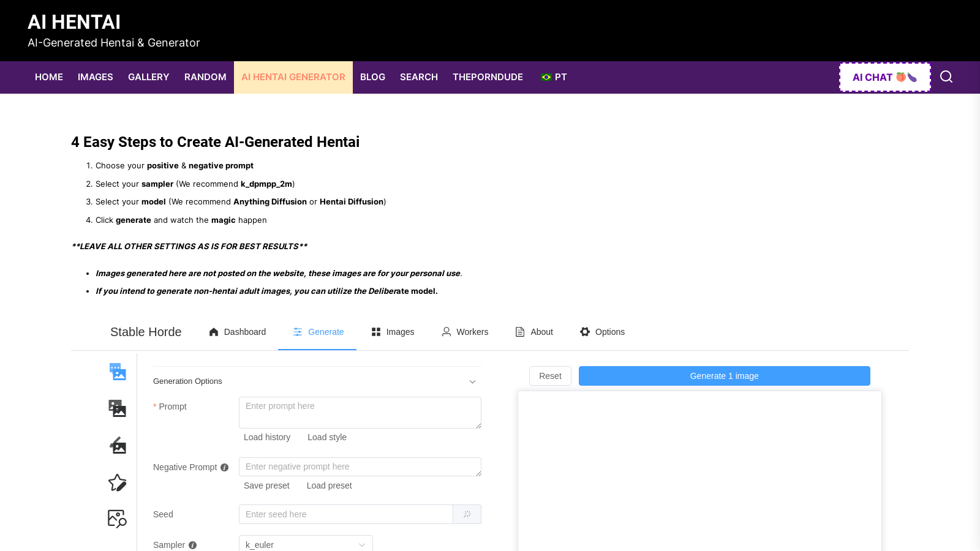
Task: Collapse the Generation Options section
Action: click(x=317, y=381)
